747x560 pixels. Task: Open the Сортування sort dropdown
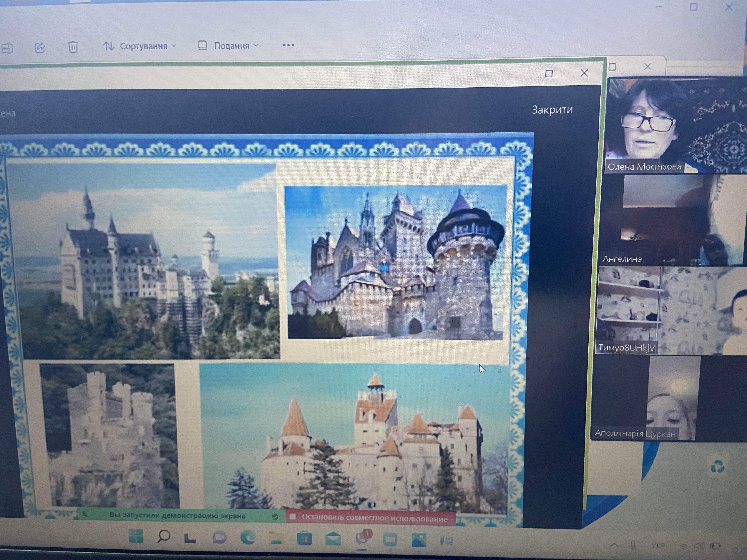click(140, 46)
